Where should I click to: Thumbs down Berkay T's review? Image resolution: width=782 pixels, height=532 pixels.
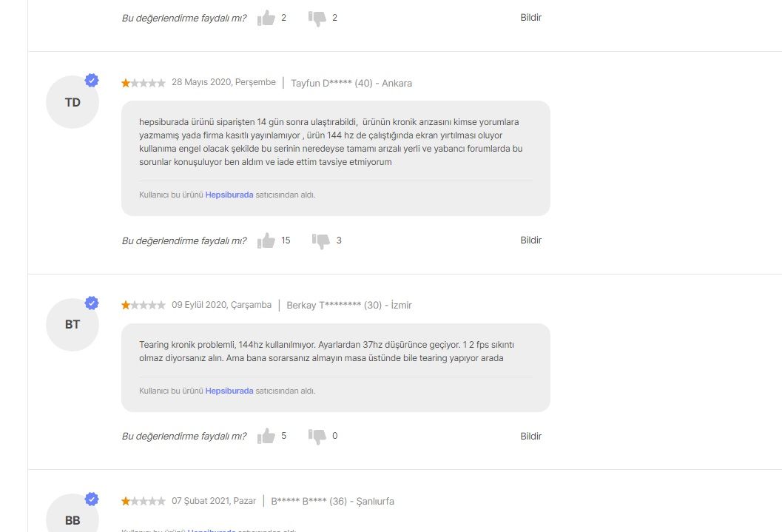(x=317, y=437)
